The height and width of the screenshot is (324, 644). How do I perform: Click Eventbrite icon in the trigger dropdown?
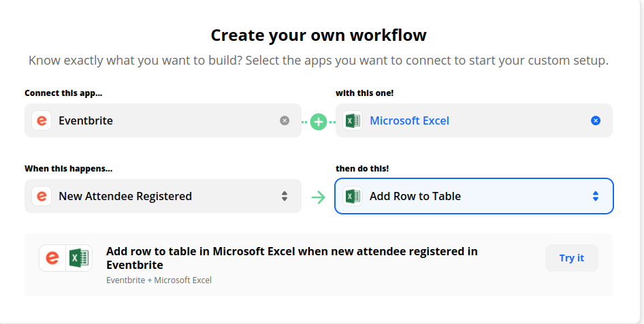42,196
